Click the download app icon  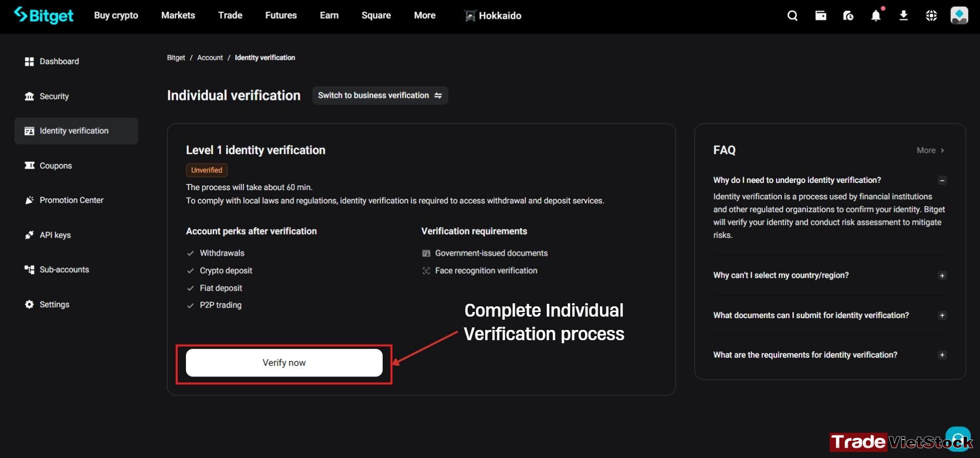904,16
